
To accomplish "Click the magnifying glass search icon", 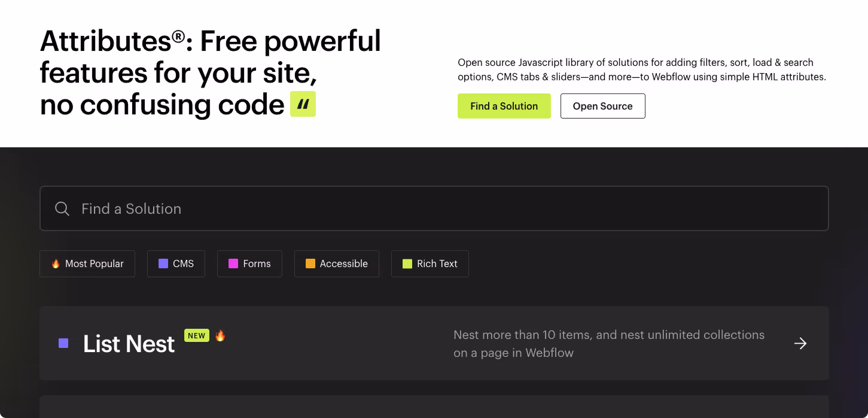I will coord(62,208).
